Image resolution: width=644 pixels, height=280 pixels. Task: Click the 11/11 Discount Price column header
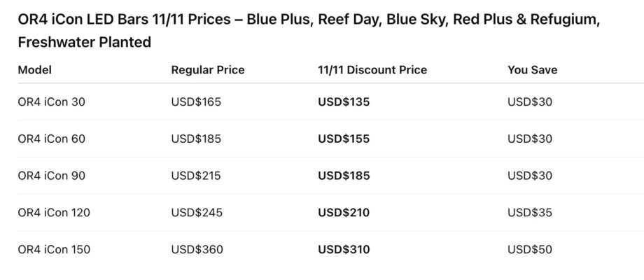tap(372, 70)
